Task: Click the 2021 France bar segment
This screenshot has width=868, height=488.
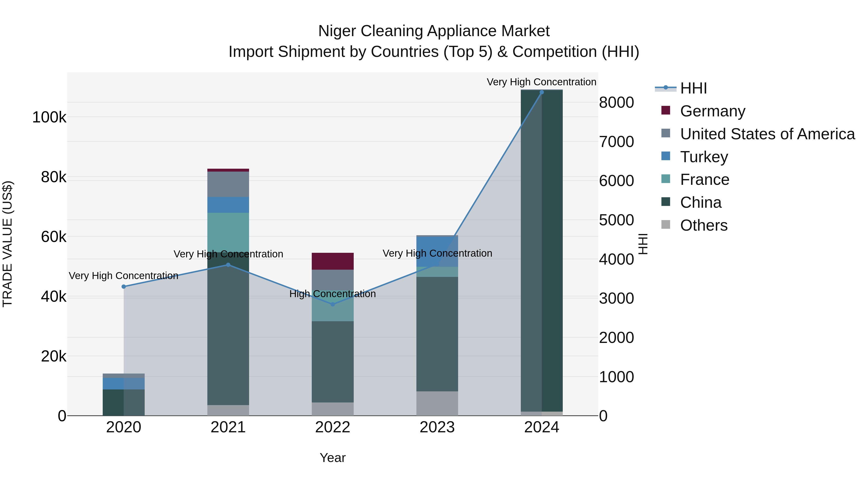Action: pyautogui.click(x=228, y=232)
